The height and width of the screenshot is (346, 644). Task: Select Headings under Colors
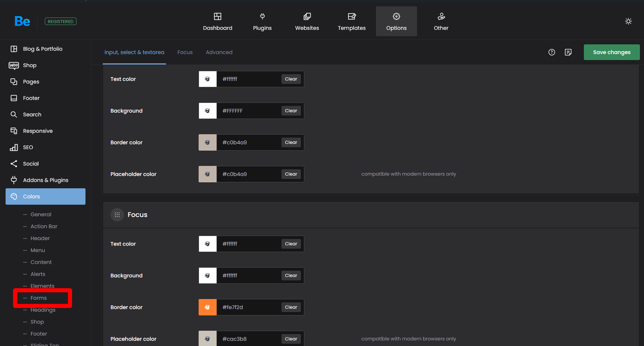pos(43,310)
